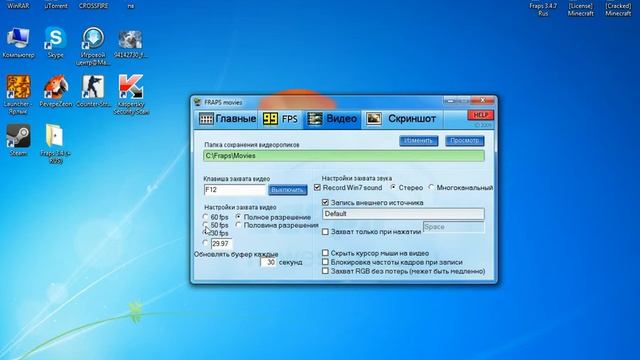Click the buffer update 30 секунд field
This screenshot has height=360, width=640.
[268, 262]
